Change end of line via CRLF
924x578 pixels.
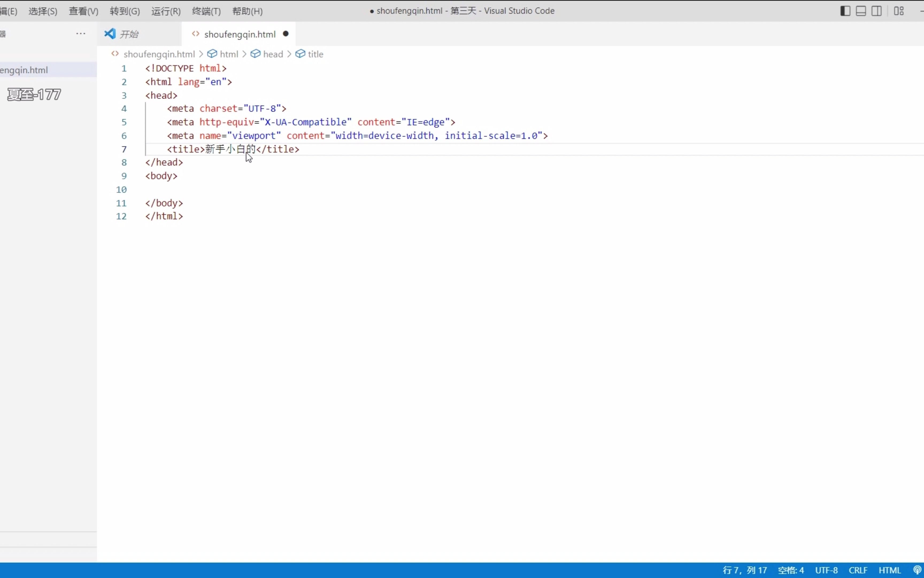(858, 570)
